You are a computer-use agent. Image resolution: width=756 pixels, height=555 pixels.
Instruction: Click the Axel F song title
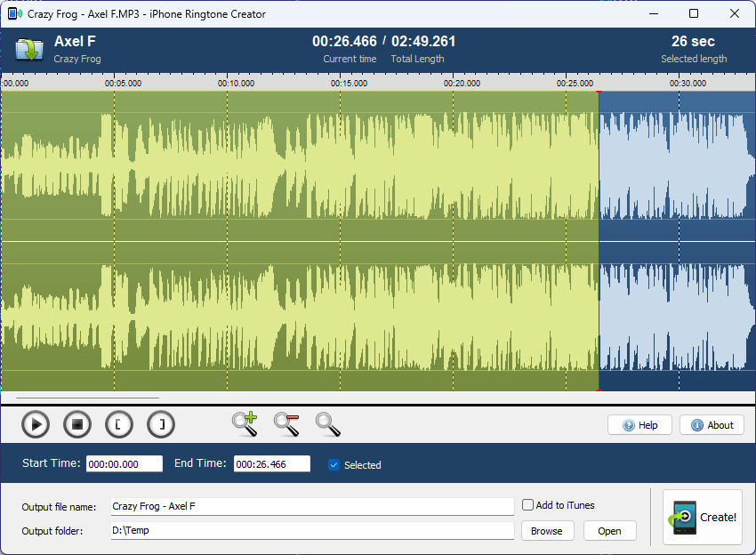click(x=75, y=42)
